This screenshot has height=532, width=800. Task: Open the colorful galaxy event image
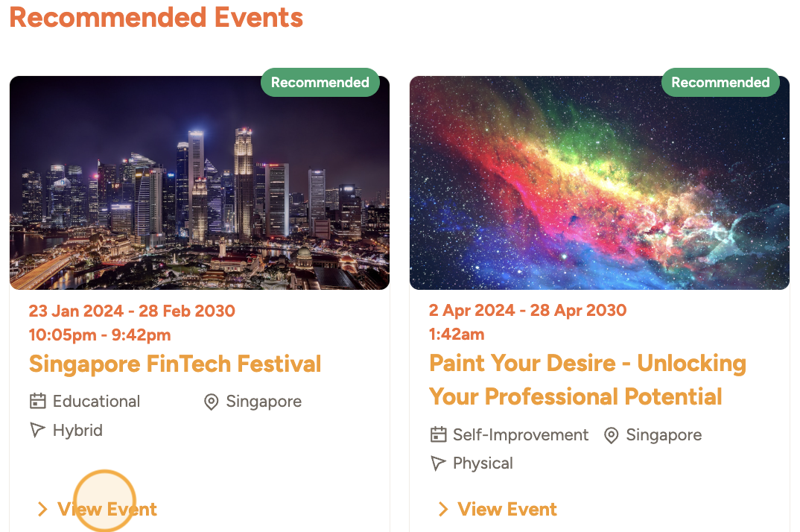599,183
